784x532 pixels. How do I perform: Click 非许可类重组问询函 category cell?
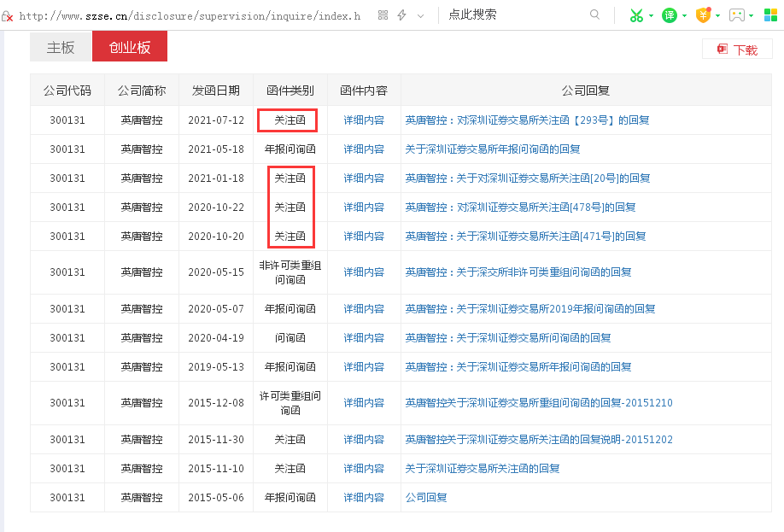click(290, 272)
